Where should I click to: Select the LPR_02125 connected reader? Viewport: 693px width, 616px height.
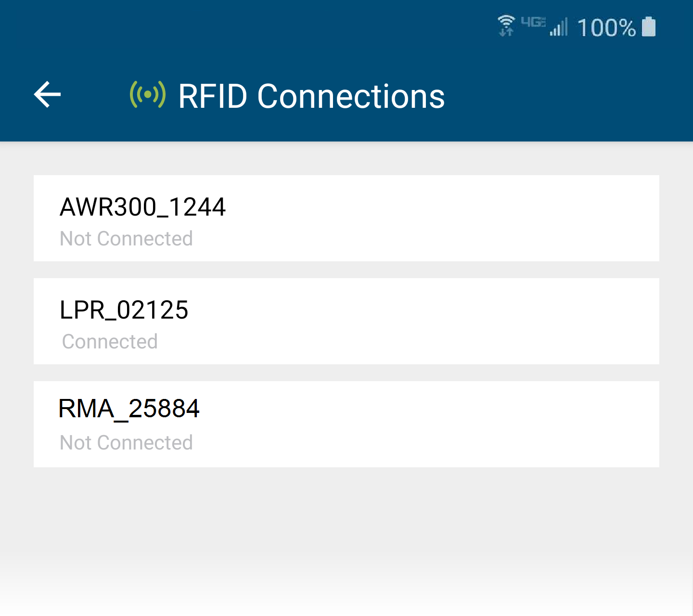click(x=346, y=321)
